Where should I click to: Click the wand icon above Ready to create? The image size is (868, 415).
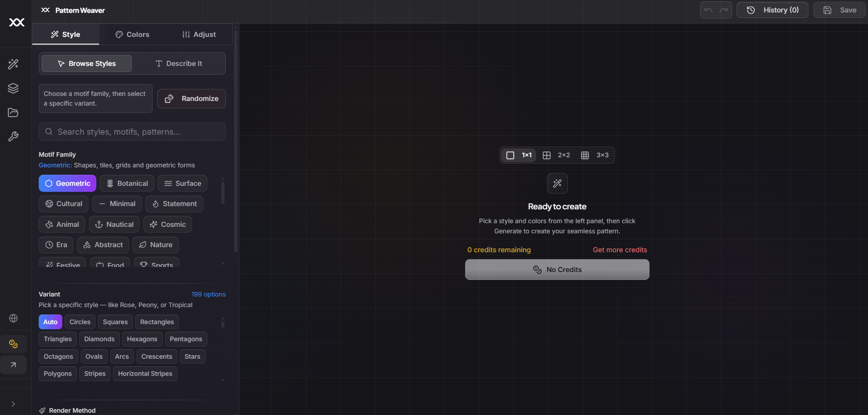tap(557, 184)
